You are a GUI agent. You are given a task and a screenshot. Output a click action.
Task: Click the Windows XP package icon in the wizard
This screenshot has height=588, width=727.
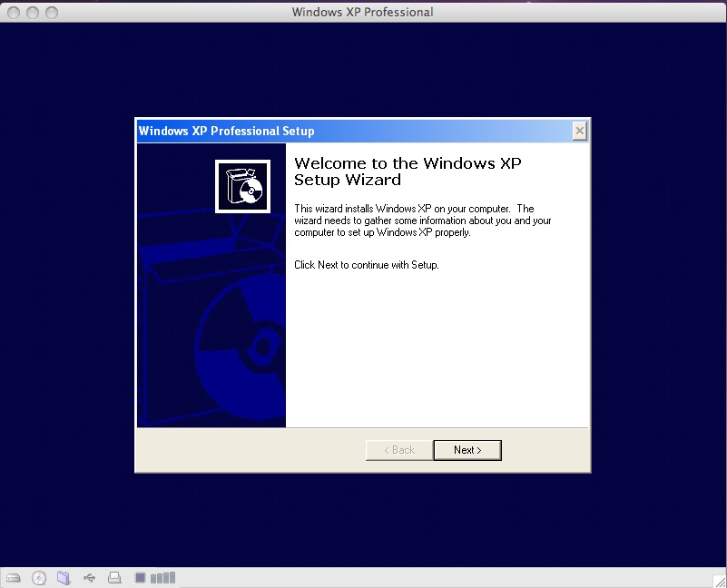(x=241, y=184)
